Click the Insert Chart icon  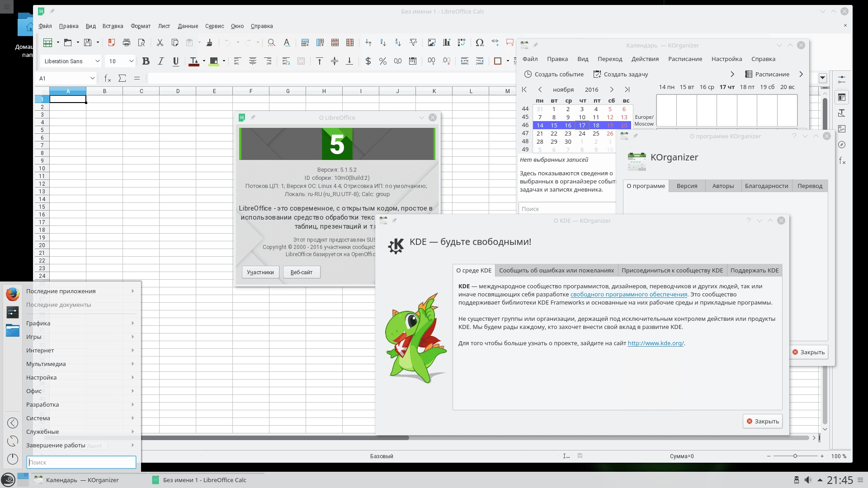click(447, 42)
